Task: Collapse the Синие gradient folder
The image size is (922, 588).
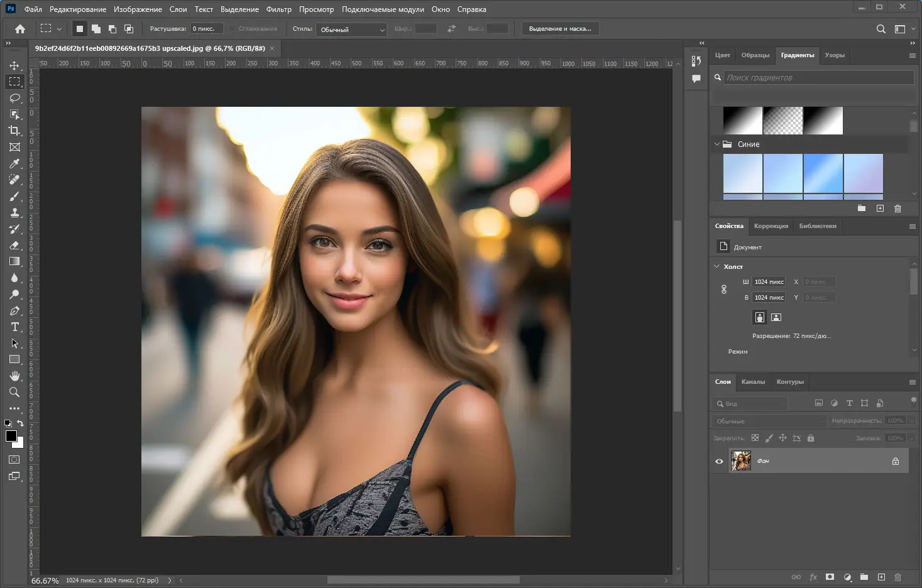Action: (717, 144)
